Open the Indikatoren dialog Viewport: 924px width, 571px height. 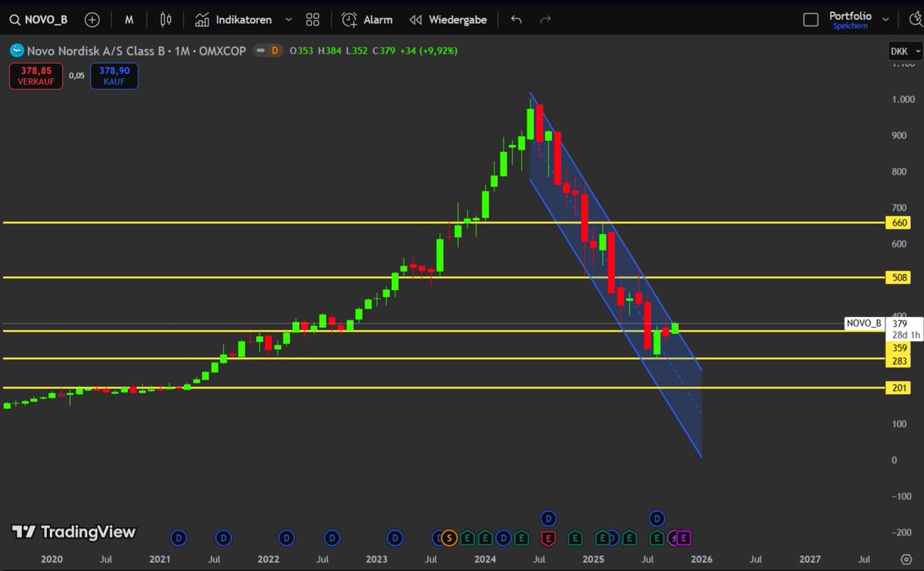click(233, 20)
